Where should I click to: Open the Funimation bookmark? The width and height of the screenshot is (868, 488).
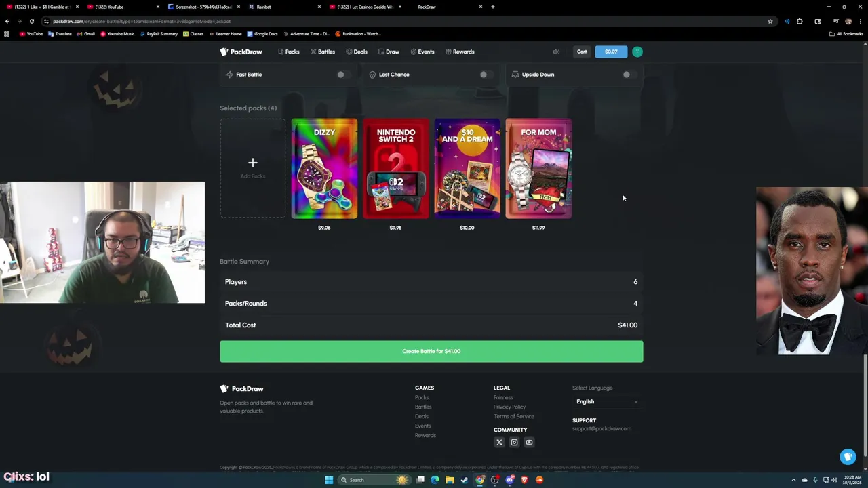[358, 33]
